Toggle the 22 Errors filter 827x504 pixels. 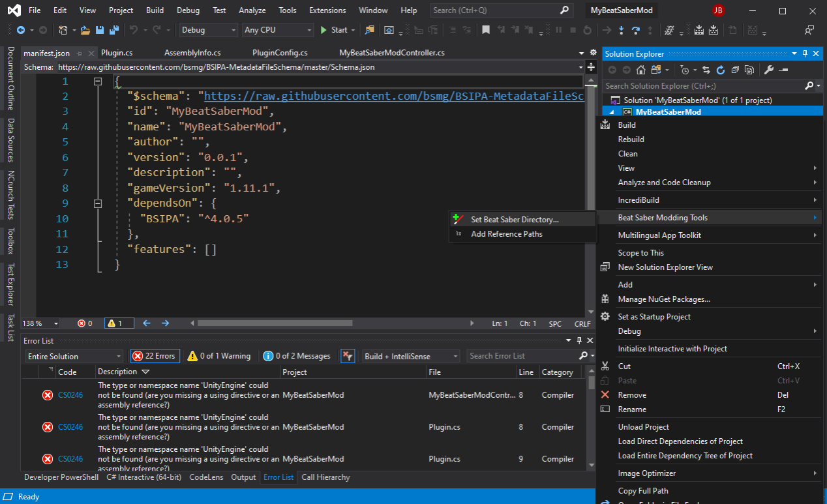tap(155, 356)
